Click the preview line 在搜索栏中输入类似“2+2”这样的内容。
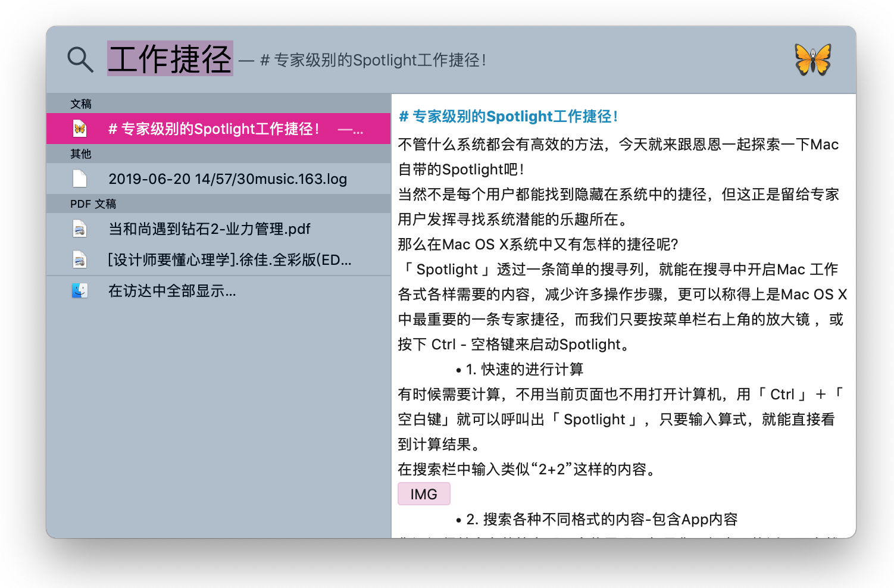The height and width of the screenshot is (588, 894). (x=527, y=469)
